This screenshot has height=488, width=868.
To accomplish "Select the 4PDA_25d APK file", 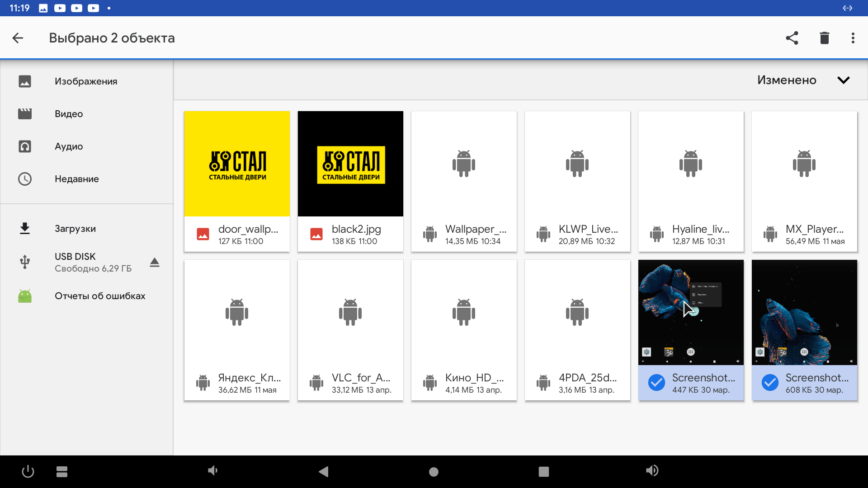I will [577, 330].
